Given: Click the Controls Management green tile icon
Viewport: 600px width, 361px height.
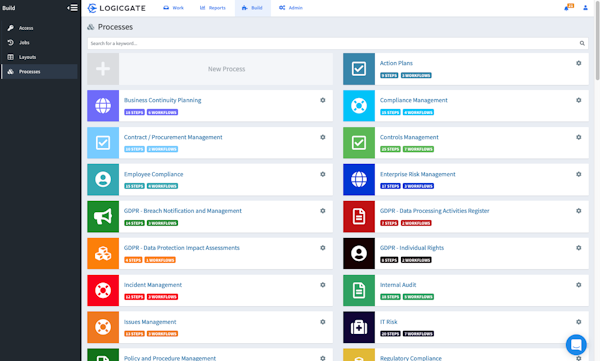Looking at the screenshot, I should [x=359, y=143].
